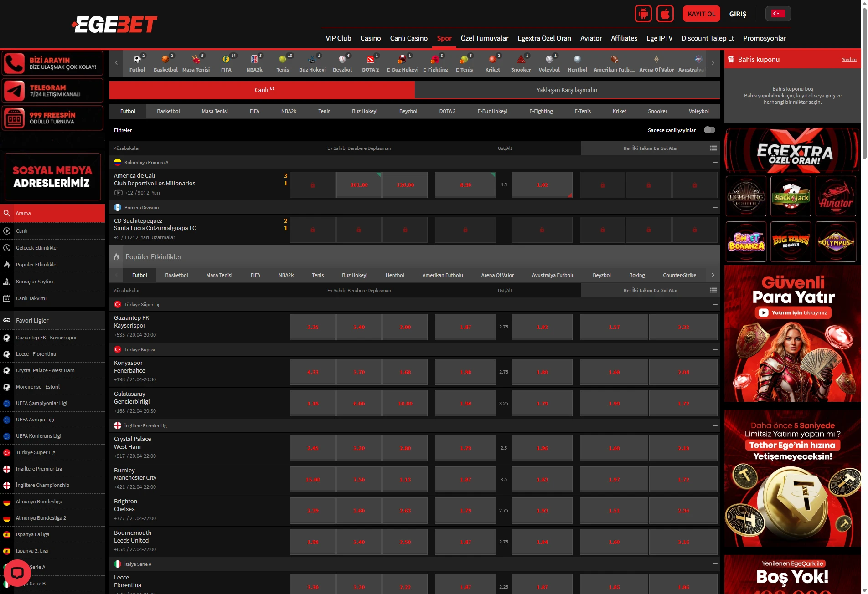Select the Canlı tab above the matches
The image size is (868, 594).
pyautogui.click(x=262, y=90)
